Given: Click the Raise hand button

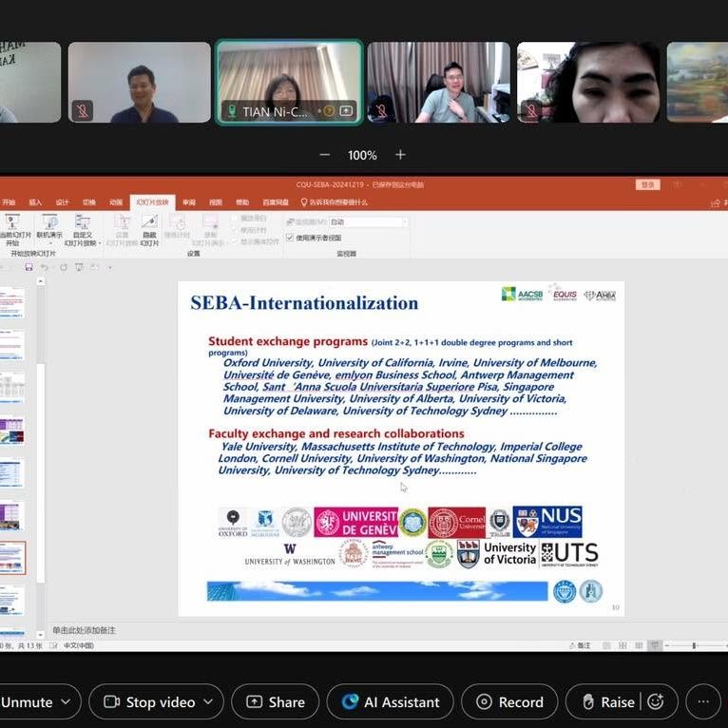Looking at the screenshot, I should coord(608,701).
